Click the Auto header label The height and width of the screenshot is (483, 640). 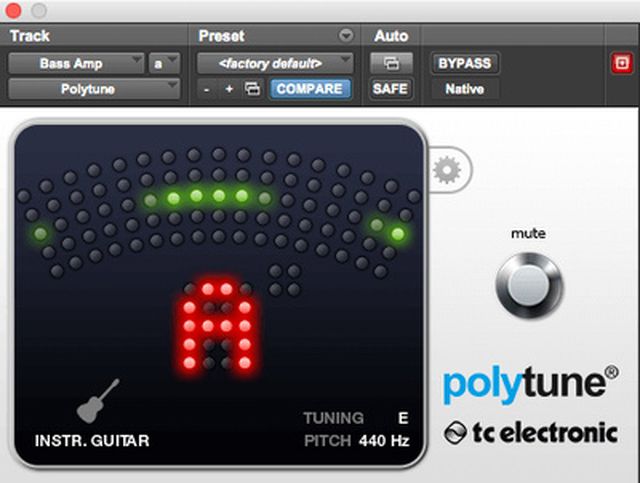click(x=391, y=36)
